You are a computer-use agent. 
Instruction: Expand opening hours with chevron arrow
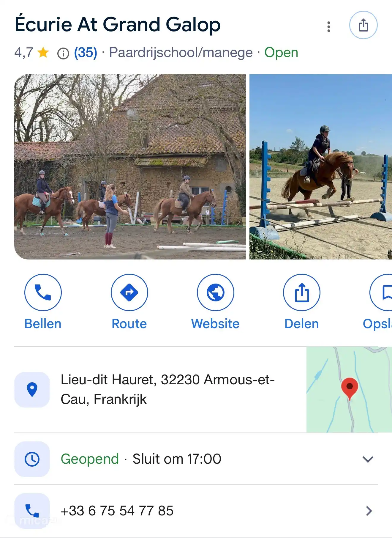(x=368, y=459)
